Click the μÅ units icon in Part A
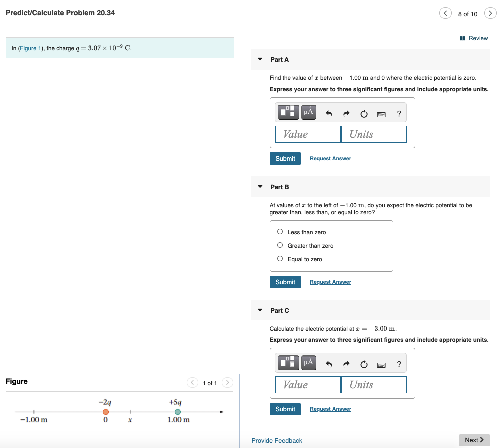 pos(308,112)
